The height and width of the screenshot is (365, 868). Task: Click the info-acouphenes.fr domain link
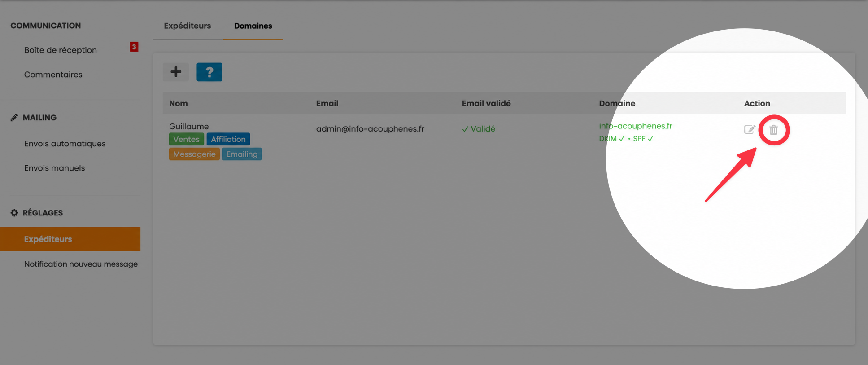(x=636, y=126)
